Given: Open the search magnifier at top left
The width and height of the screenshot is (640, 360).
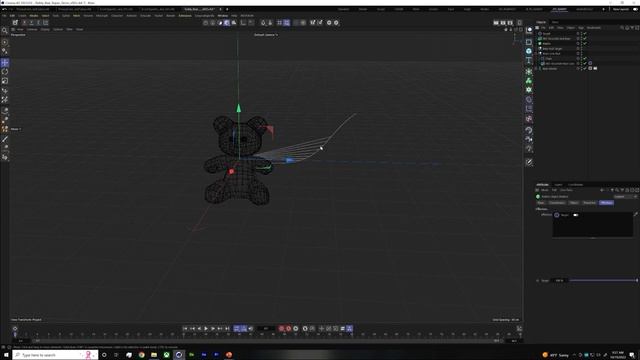Looking at the screenshot, I should (5, 31).
